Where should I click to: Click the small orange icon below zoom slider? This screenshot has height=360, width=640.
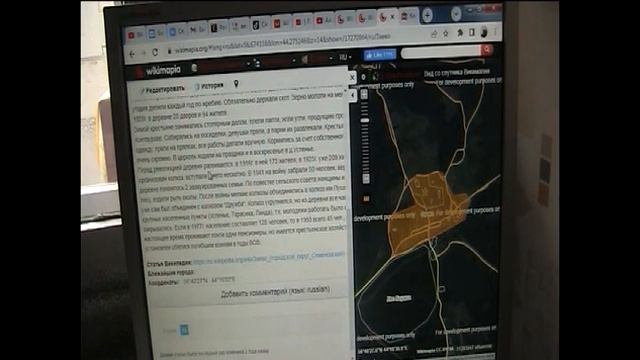tap(367, 199)
